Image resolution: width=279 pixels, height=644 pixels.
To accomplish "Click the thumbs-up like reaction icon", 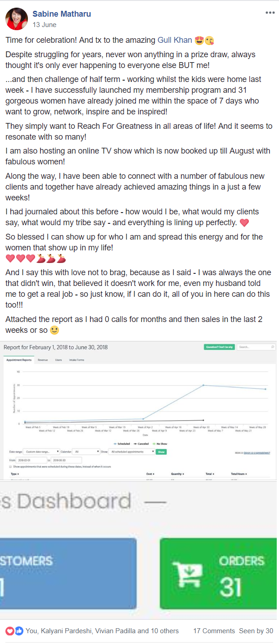I will pyautogui.click(x=19, y=631).
